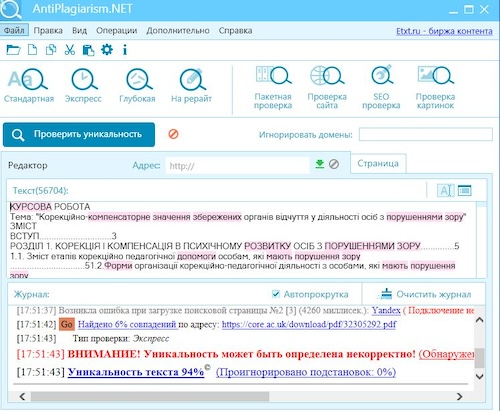Click Проверить уникальность button
Image resolution: width=500 pixels, height=411 pixels.
click(79, 134)
